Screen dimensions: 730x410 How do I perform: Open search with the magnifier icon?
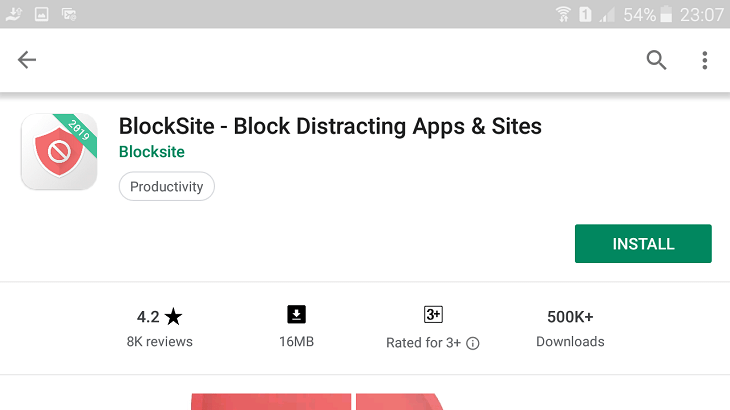(x=656, y=60)
